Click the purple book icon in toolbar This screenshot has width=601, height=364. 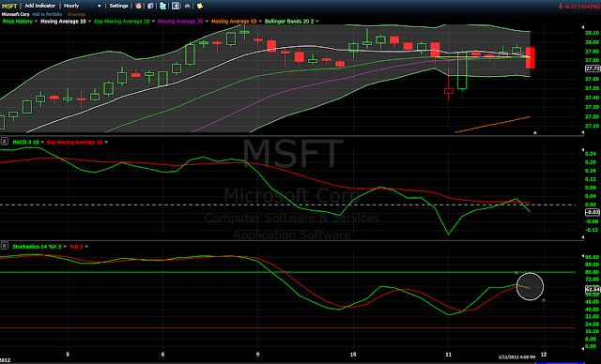click(150, 6)
